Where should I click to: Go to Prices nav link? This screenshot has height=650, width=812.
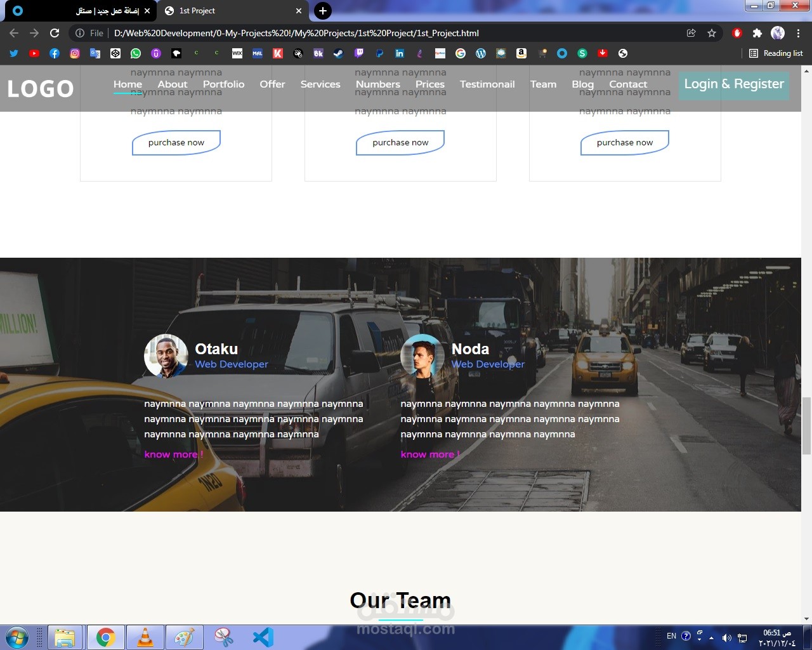click(x=430, y=84)
